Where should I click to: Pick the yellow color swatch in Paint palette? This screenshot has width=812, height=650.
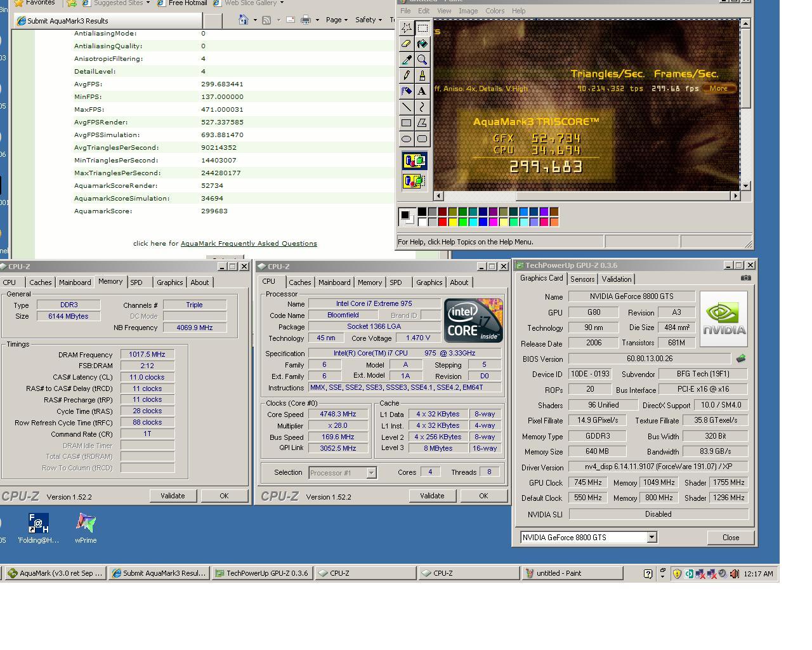(452, 222)
